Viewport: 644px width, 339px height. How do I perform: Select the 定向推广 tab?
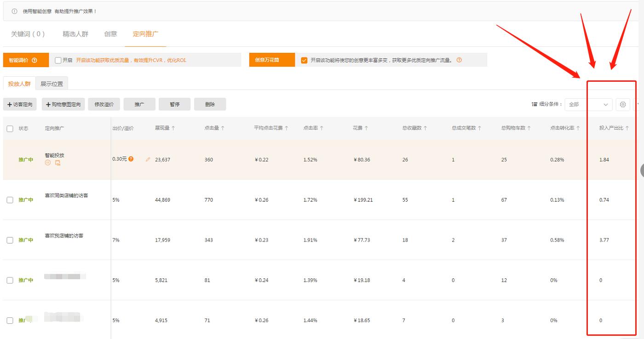[145, 34]
